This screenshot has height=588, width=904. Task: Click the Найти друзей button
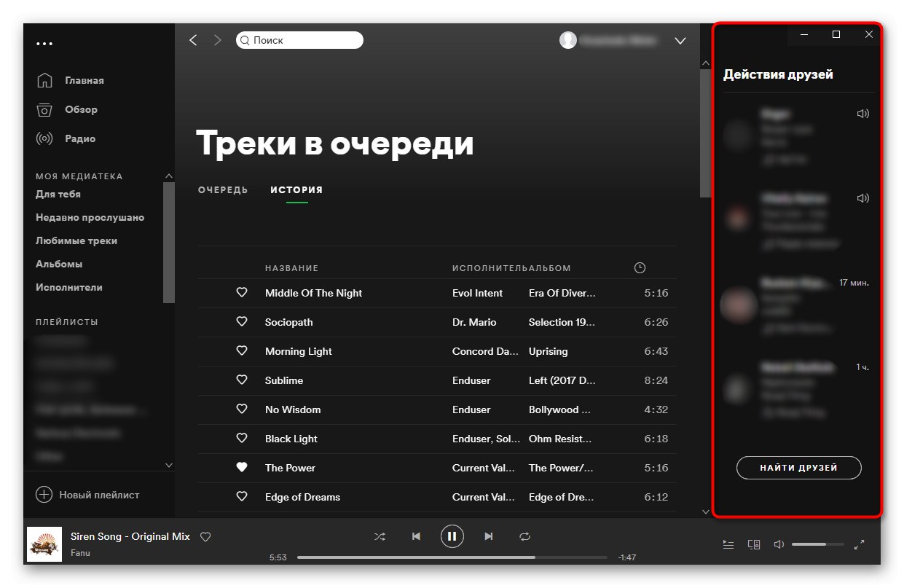pyautogui.click(x=799, y=468)
